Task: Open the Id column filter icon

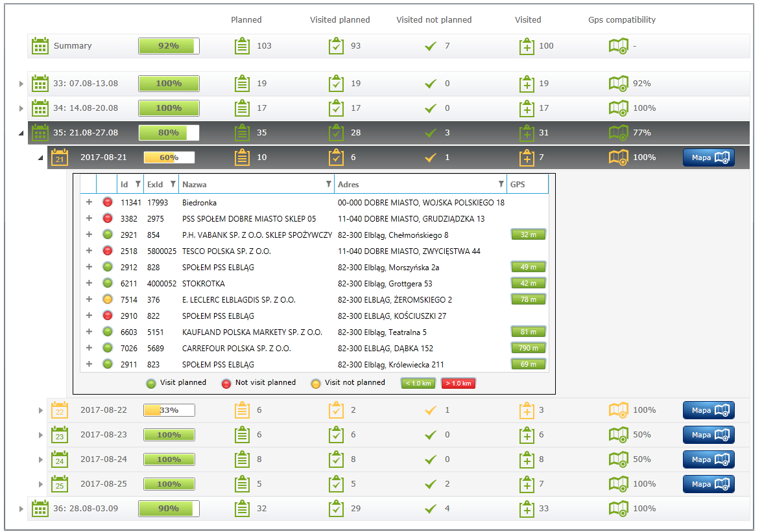Action: tap(138, 185)
